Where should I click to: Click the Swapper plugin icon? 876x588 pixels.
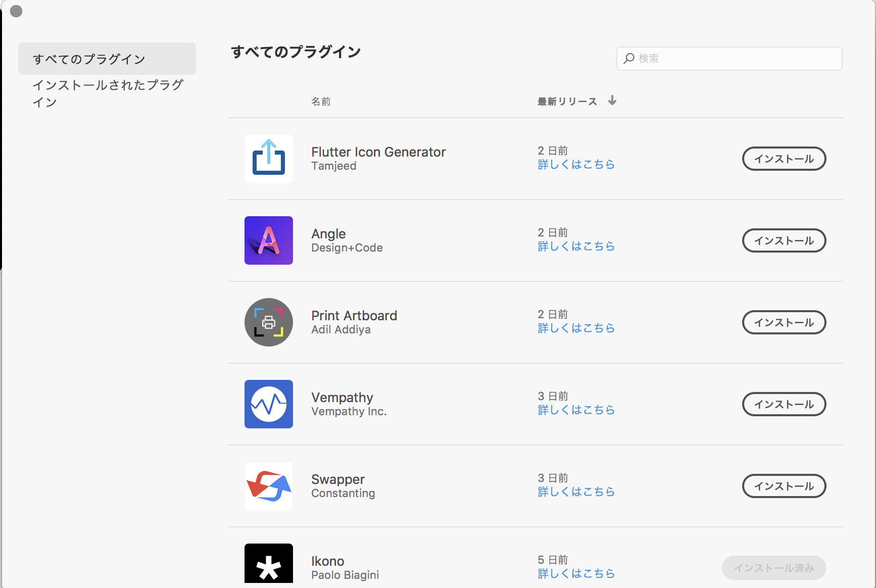269,486
